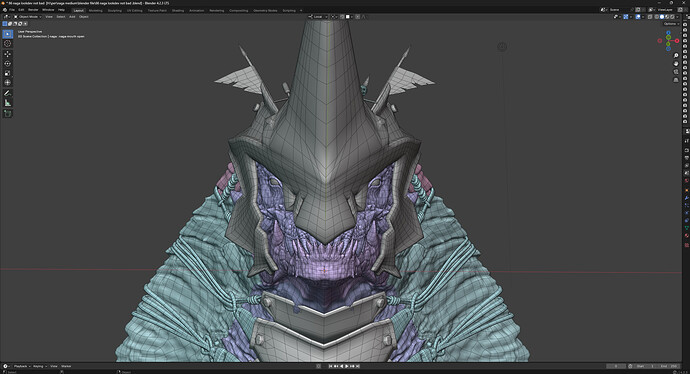Image resolution: width=690 pixels, height=374 pixels.
Task: Toggle X-ray in the viewport header
Action: pos(650,17)
